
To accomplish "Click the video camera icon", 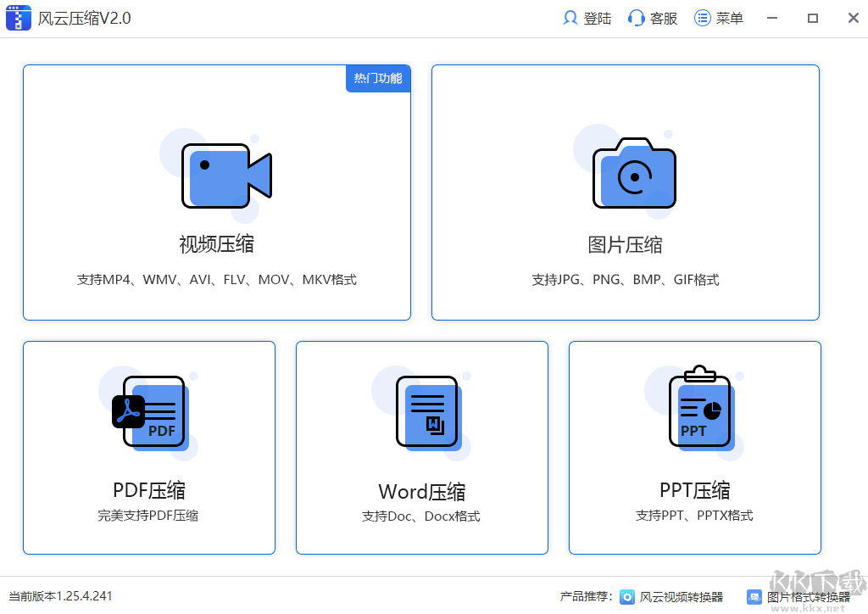I will coord(225,176).
